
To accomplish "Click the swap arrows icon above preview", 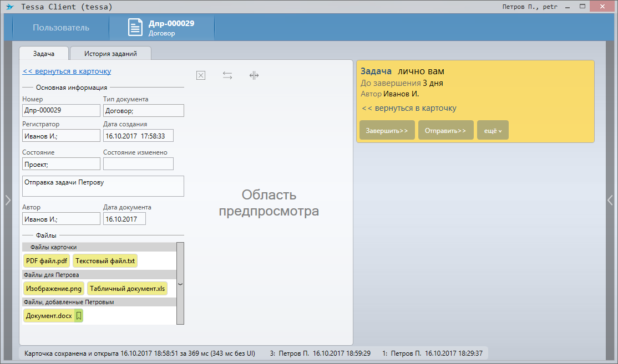I will tap(227, 75).
